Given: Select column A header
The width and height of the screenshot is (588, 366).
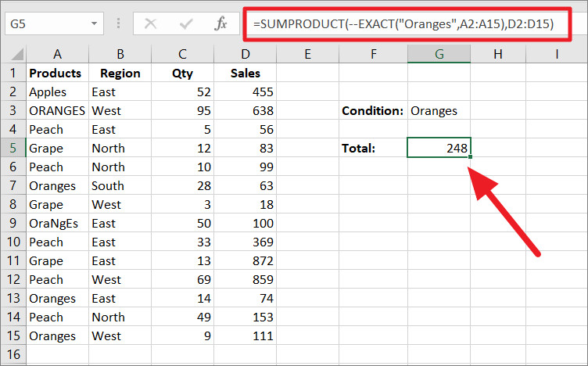Looking at the screenshot, I should pyautogui.click(x=57, y=55).
